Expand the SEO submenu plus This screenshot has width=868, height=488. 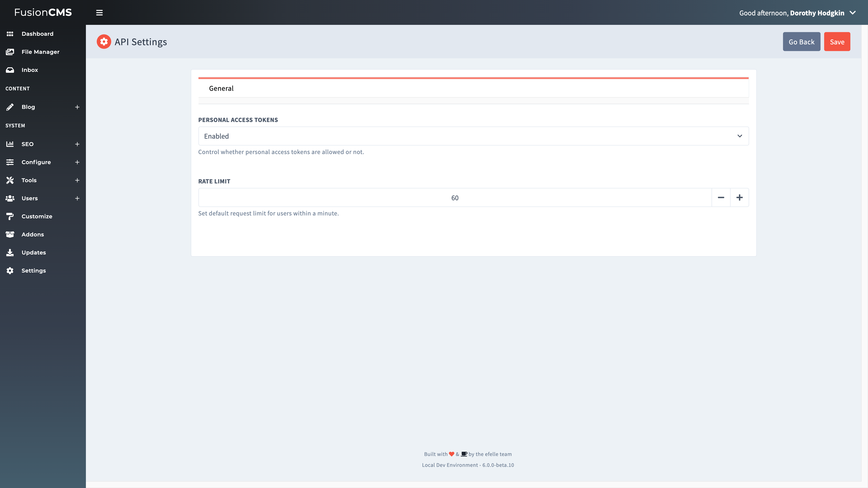point(77,144)
